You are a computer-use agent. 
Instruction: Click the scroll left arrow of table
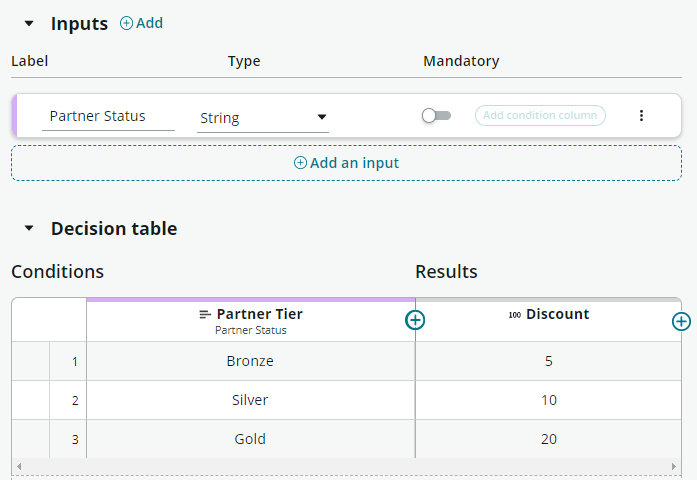19,466
